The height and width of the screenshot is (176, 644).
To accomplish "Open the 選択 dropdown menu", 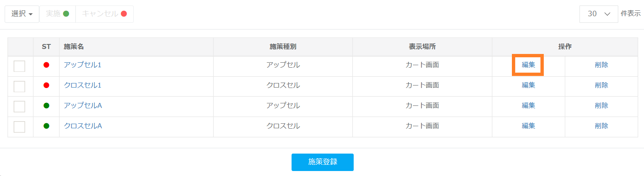I will point(22,14).
